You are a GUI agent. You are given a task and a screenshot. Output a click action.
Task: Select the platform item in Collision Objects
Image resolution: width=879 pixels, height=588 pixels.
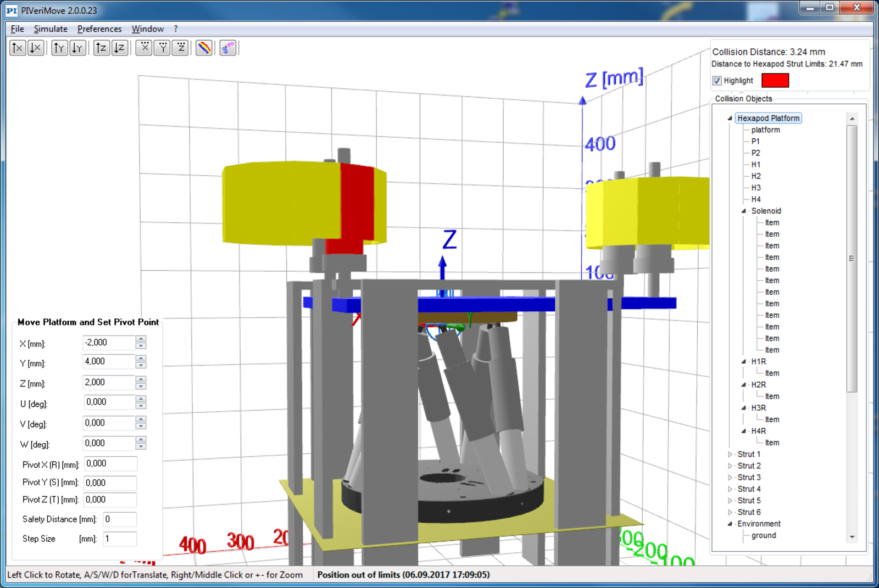click(765, 130)
